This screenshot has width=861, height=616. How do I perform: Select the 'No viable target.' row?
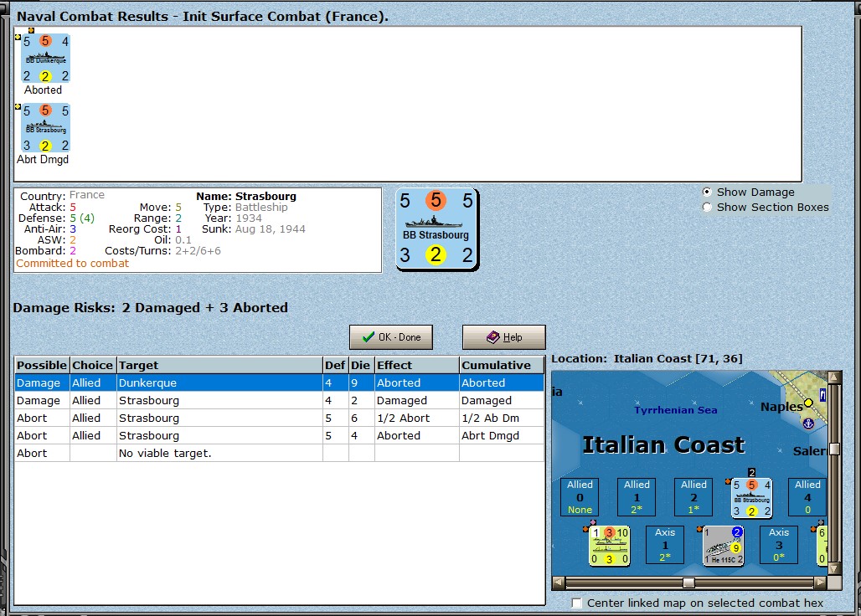280,453
